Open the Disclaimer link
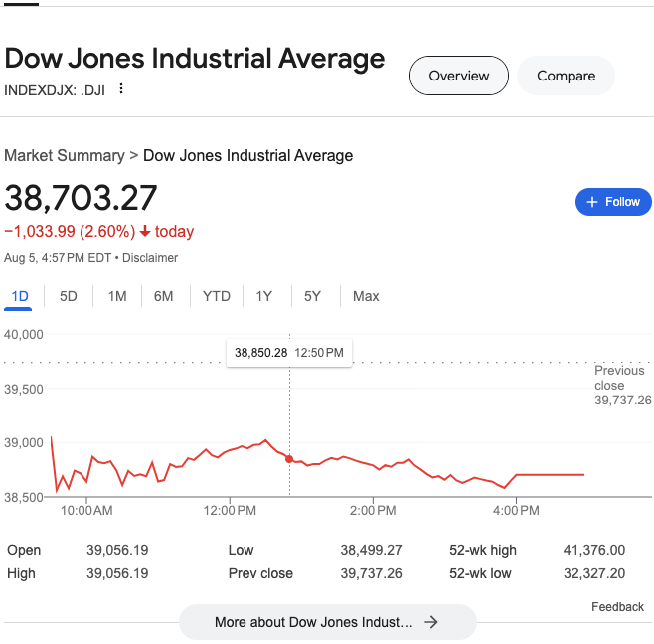 tap(150, 258)
